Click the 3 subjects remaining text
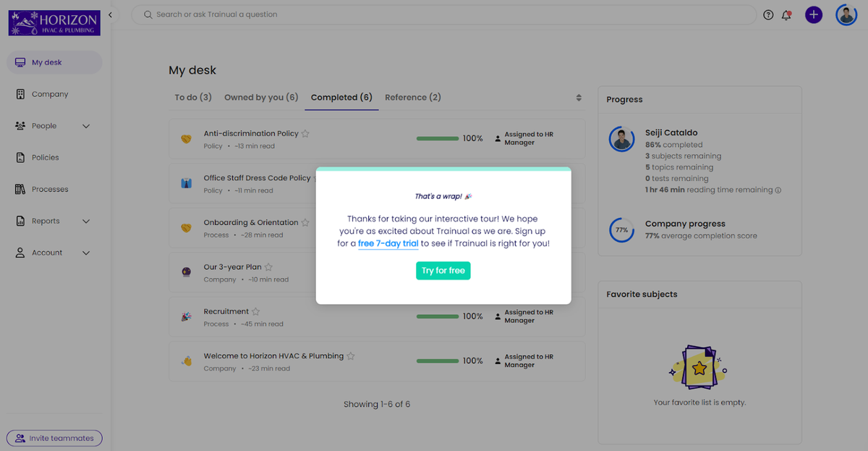 click(683, 156)
